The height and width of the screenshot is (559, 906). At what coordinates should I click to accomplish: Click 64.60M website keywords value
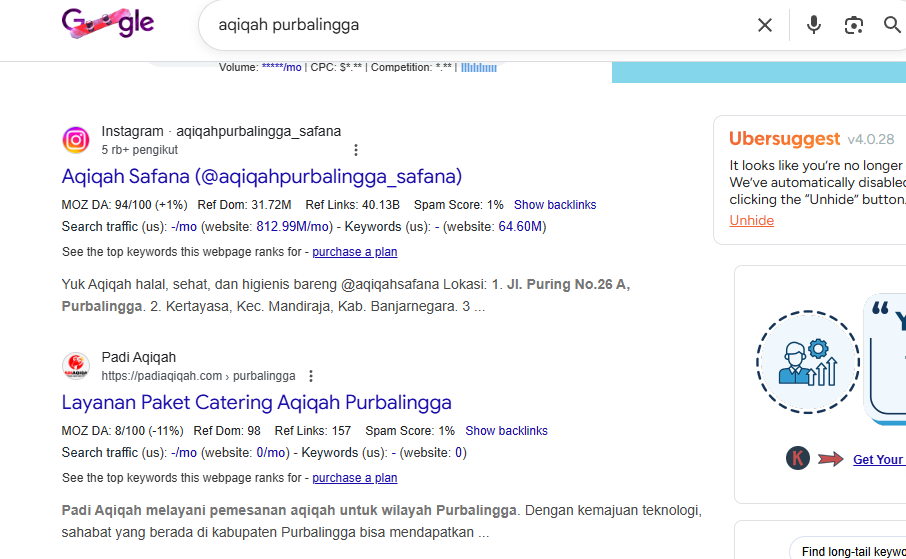point(520,227)
